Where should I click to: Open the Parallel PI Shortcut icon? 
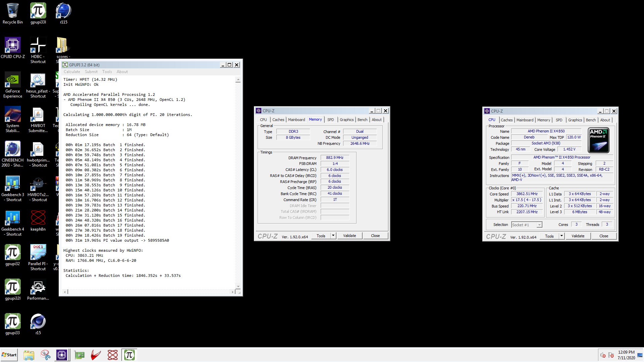point(38,257)
